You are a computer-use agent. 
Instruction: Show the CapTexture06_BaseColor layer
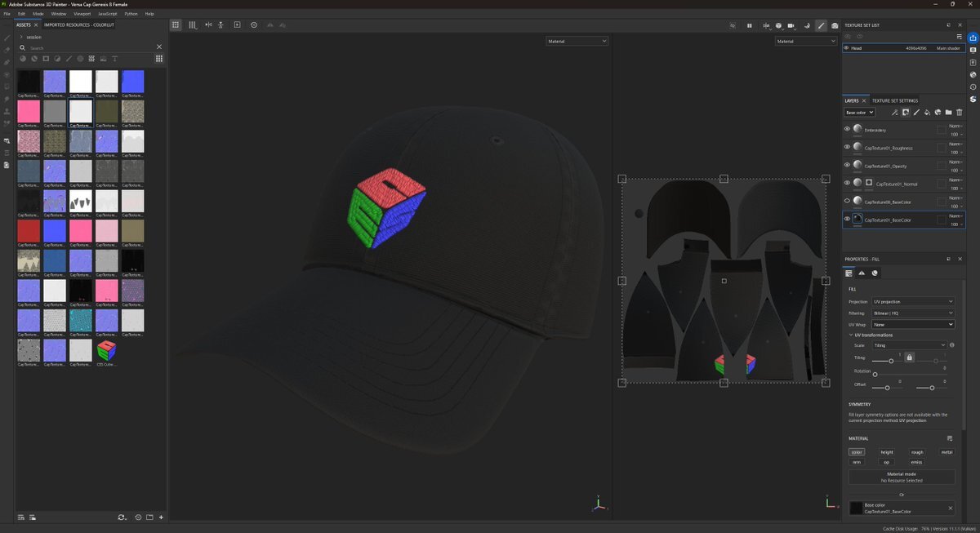point(847,202)
